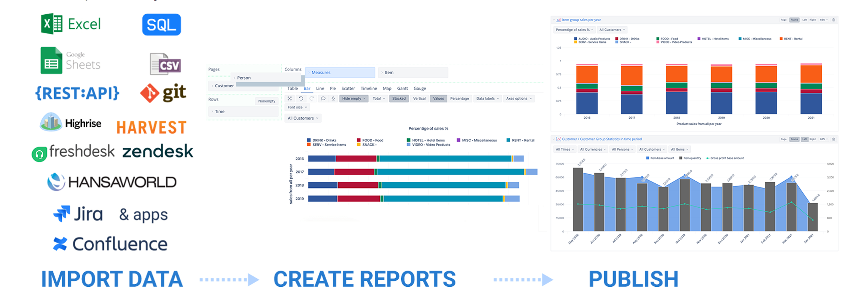Click the bar chart icon beside Item group sales title
This screenshot has width=868, height=303.
tap(558, 20)
